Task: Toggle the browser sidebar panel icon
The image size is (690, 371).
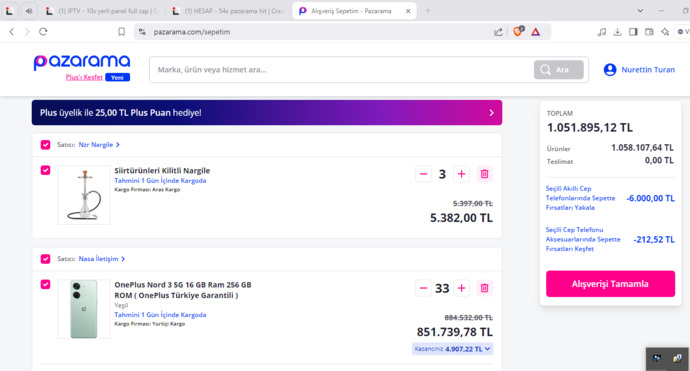Action: click(633, 32)
